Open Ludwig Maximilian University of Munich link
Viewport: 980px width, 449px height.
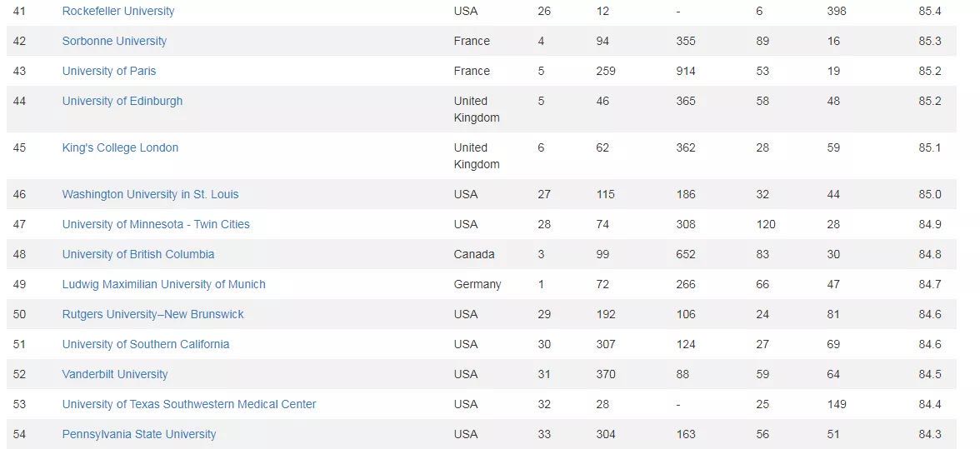pos(164,284)
